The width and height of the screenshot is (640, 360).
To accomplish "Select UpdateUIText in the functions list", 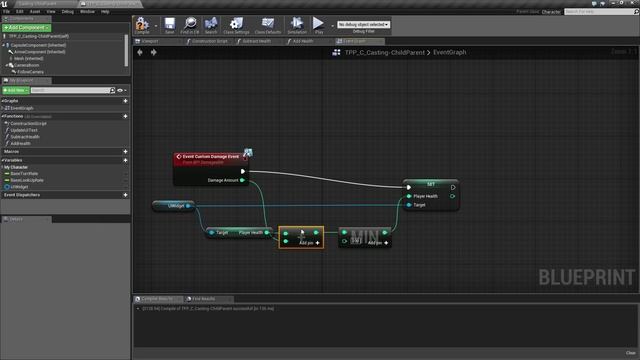I will click(23, 130).
